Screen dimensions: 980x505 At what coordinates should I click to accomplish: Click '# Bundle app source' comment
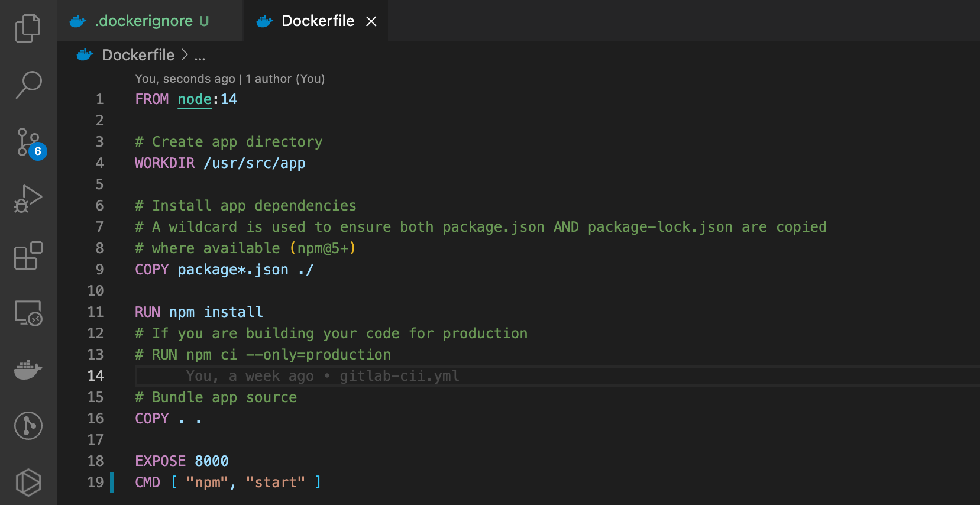pyautogui.click(x=216, y=397)
